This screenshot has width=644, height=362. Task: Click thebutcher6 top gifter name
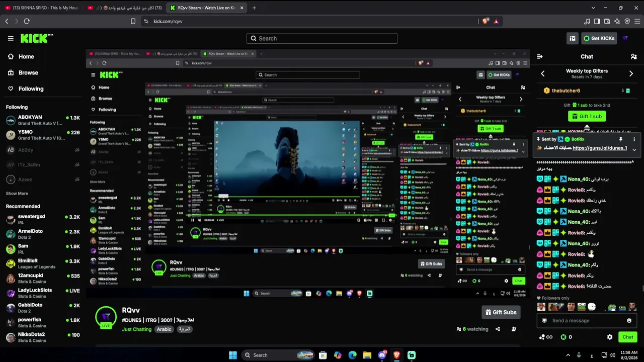[566, 90]
